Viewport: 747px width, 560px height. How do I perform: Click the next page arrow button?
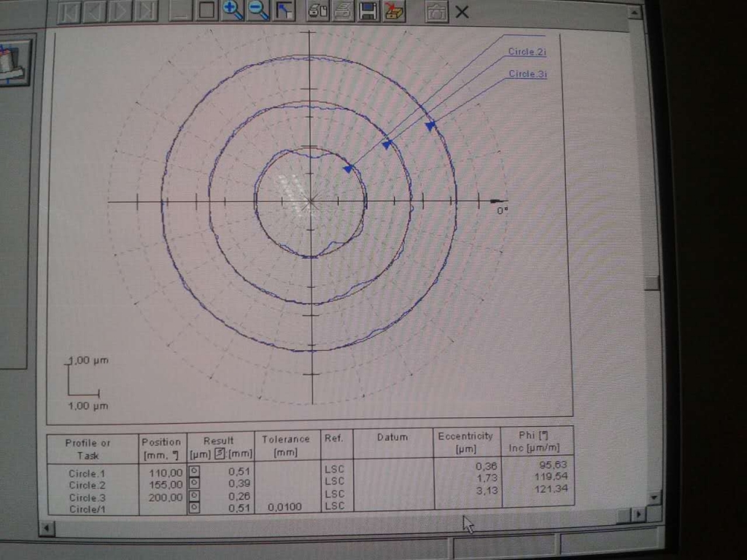(120, 11)
